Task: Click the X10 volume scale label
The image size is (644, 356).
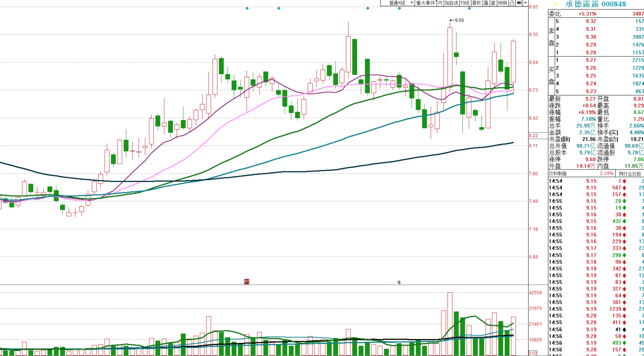Action: click(x=533, y=353)
